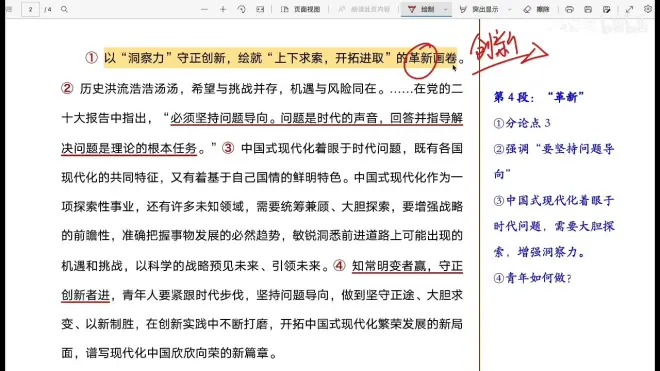Image resolution: width=660 pixels, height=371 pixels.
Task: Fit the page to width
Action: [x=260, y=9]
